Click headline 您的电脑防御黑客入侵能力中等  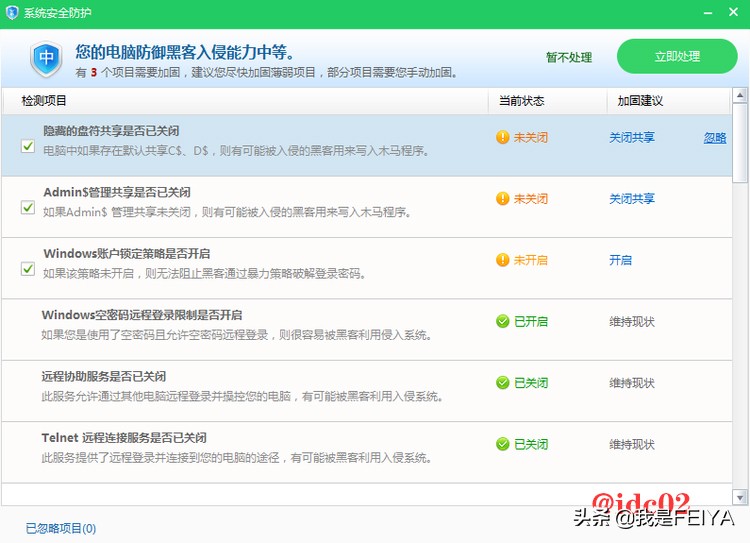[185, 52]
